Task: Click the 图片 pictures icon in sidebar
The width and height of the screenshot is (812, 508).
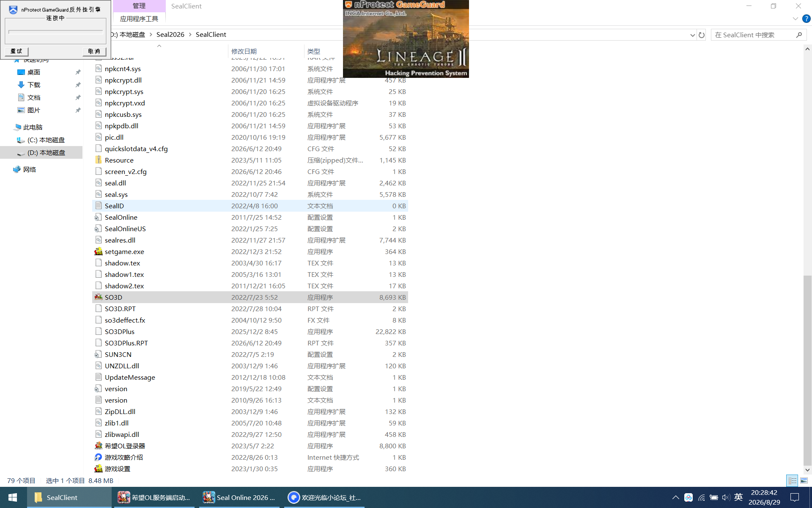Action: click(21, 110)
